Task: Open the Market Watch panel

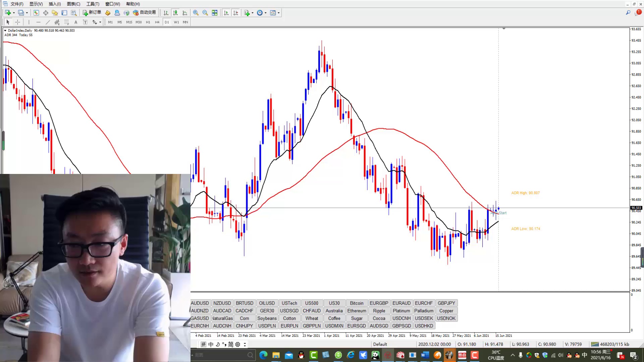Action: click(x=36, y=13)
